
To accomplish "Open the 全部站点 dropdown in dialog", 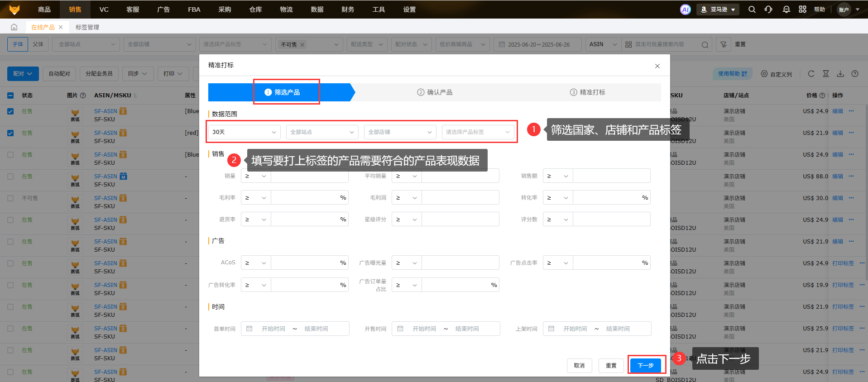I will (322, 132).
